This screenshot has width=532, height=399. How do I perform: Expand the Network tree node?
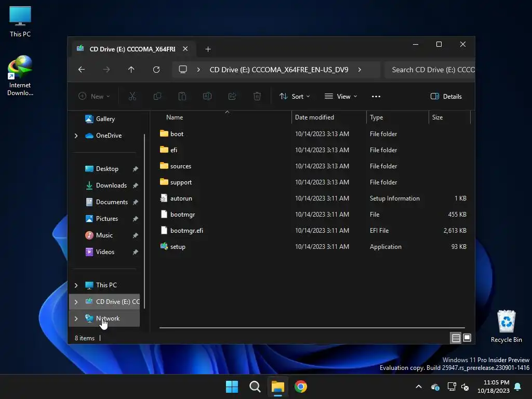[76, 318]
